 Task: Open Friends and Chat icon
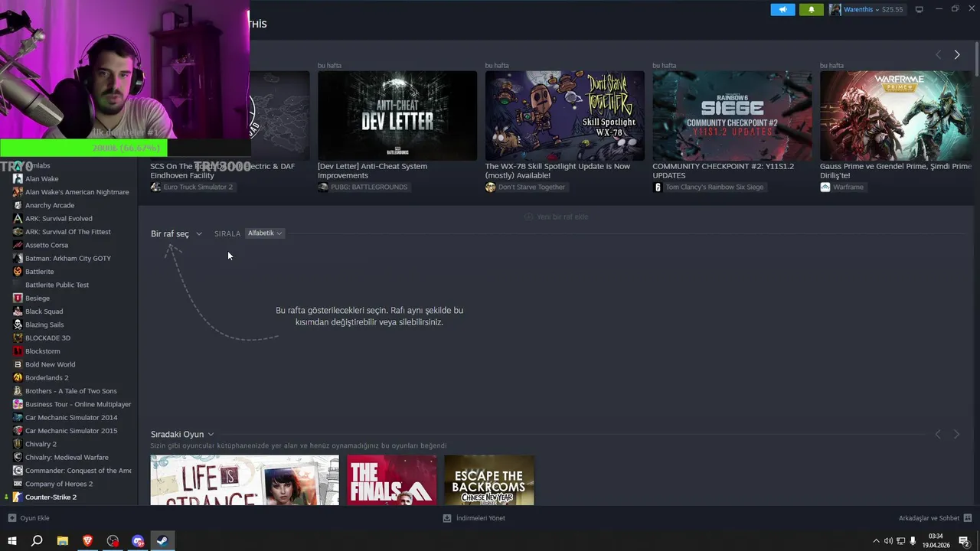968,518
